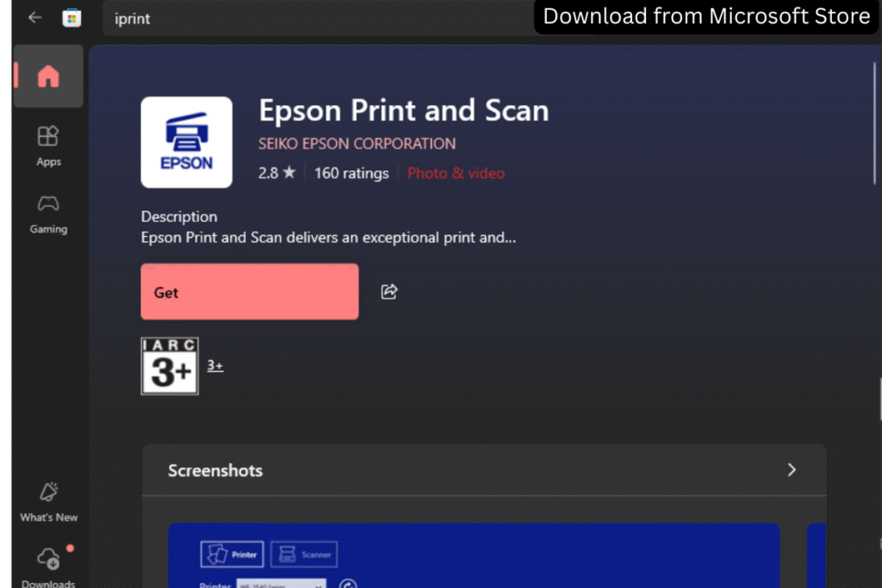
Task: Open the Photo & video category link
Action: click(x=456, y=173)
